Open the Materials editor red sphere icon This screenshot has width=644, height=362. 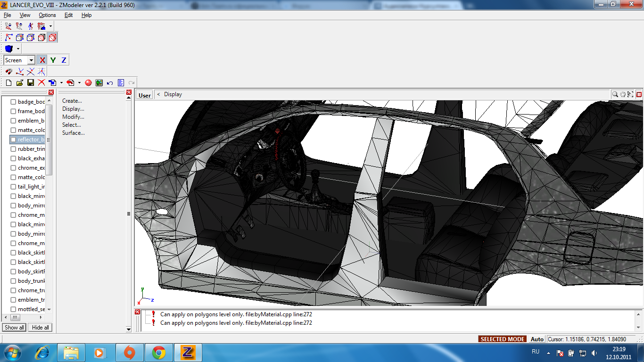(x=88, y=82)
